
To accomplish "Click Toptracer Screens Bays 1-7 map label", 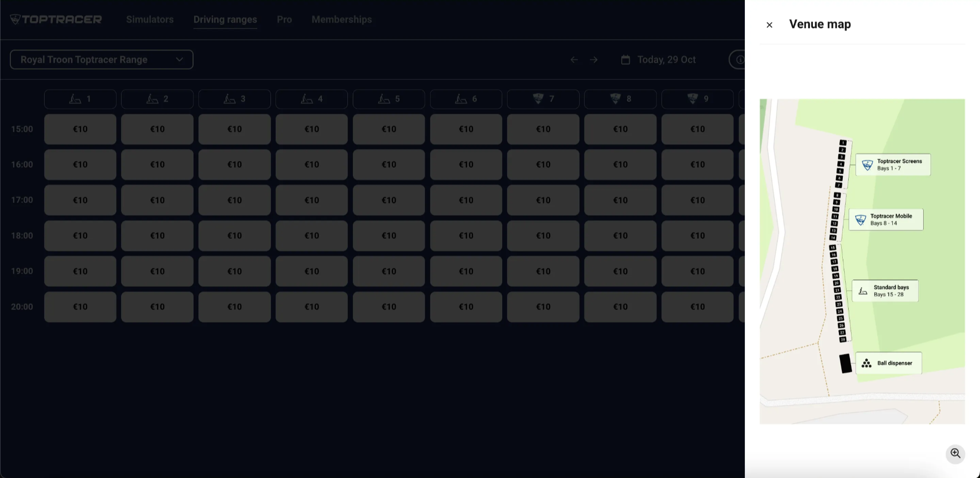I will [893, 165].
